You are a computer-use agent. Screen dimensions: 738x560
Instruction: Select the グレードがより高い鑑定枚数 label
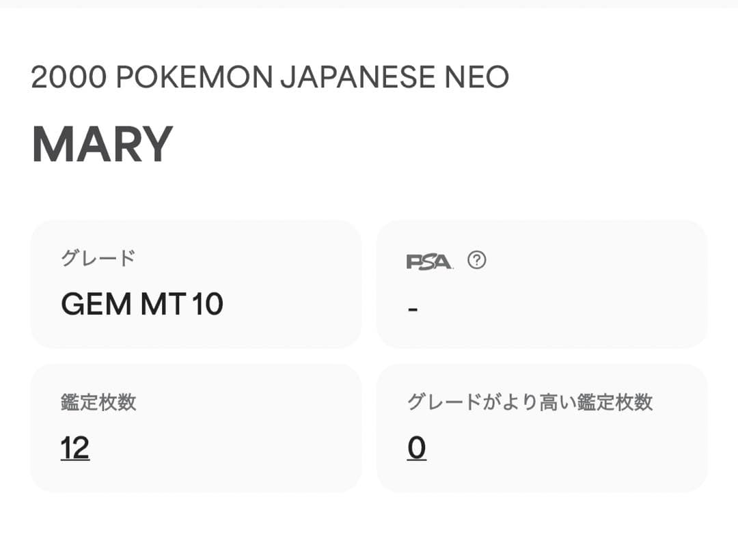531,402
